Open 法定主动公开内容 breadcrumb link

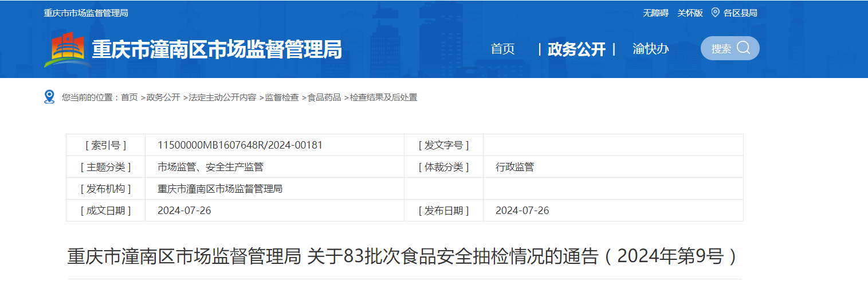tap(222, 98)
